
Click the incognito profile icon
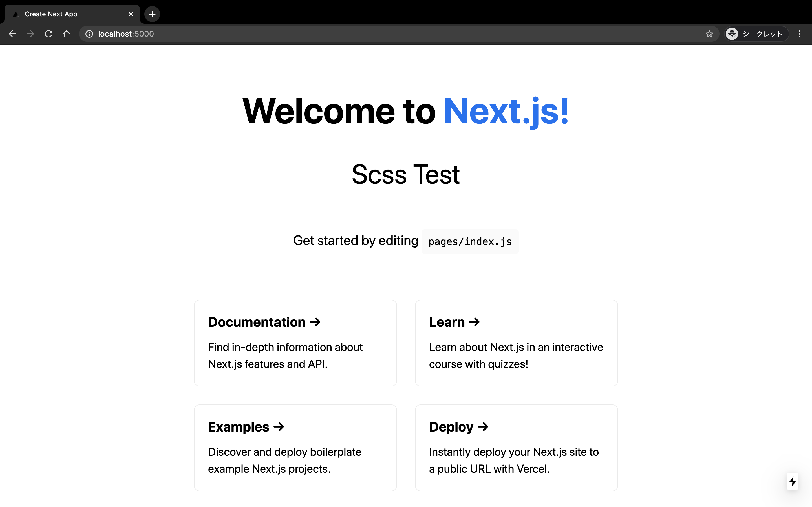[732, 33]
